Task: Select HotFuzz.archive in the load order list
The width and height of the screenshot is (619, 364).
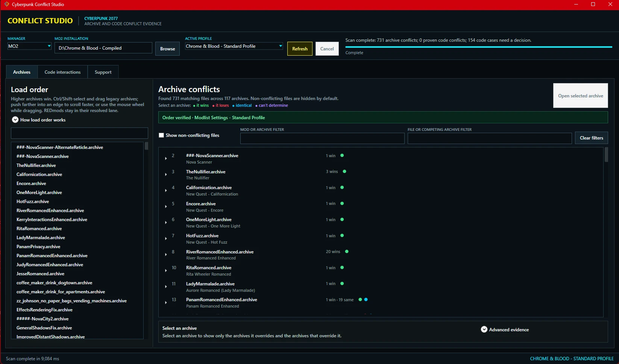Action: 77,202
